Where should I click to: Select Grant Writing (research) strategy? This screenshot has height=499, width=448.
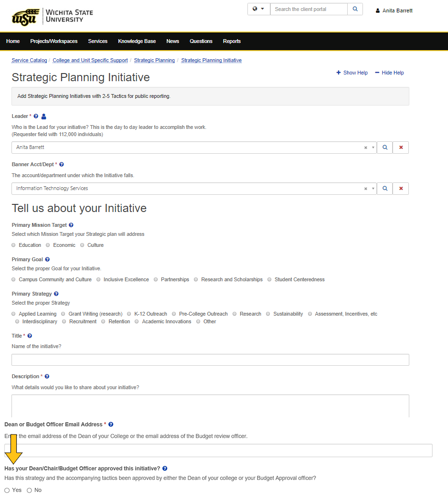pyautogui.click(x=63, y=314)
